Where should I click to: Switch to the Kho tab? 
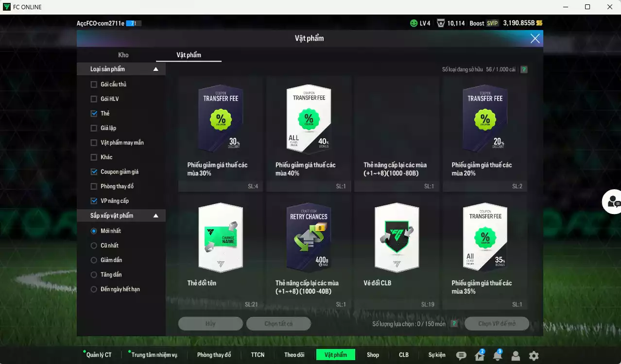point(123,55)
